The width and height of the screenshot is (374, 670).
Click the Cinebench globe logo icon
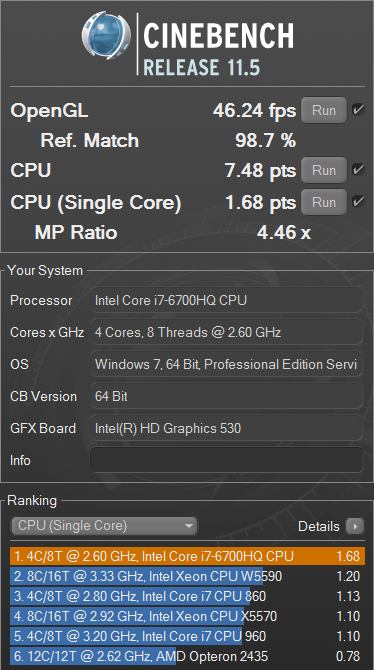(x=106, y=35)
